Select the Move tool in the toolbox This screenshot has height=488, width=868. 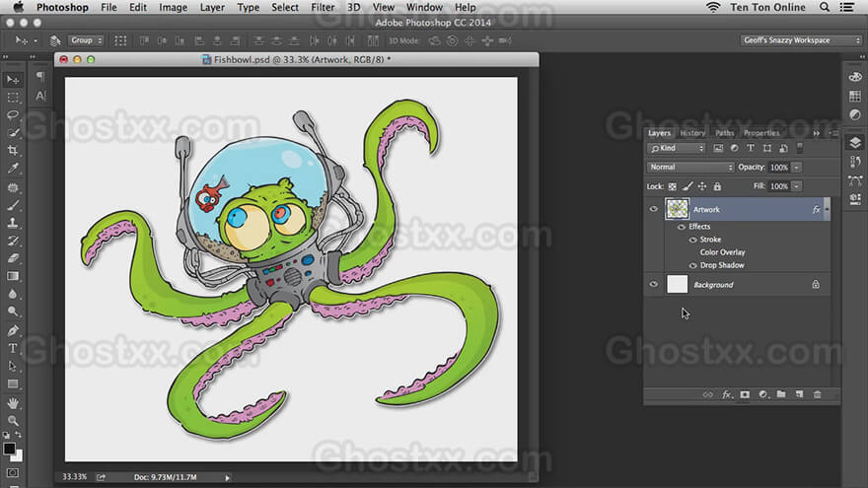click(x=12, y=80)
